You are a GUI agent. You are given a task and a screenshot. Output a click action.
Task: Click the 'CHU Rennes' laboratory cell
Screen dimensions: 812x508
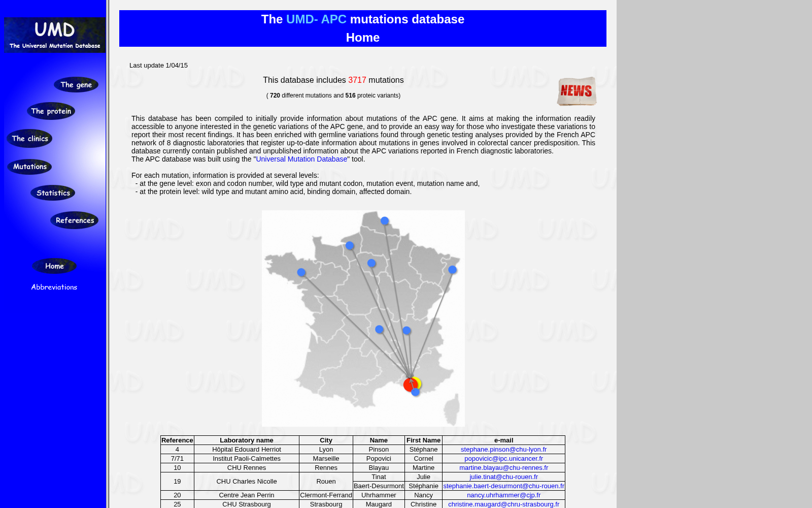[x=247, y=468]
